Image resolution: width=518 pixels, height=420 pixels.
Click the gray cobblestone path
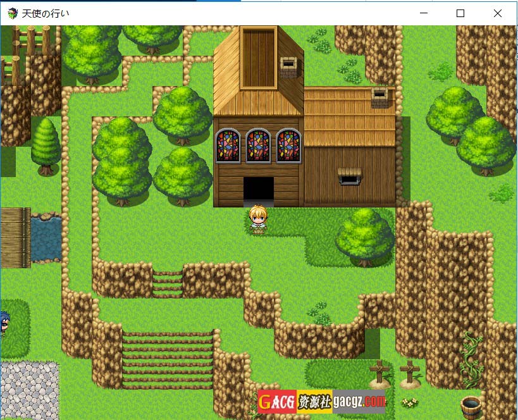click(x=28, y=390)
